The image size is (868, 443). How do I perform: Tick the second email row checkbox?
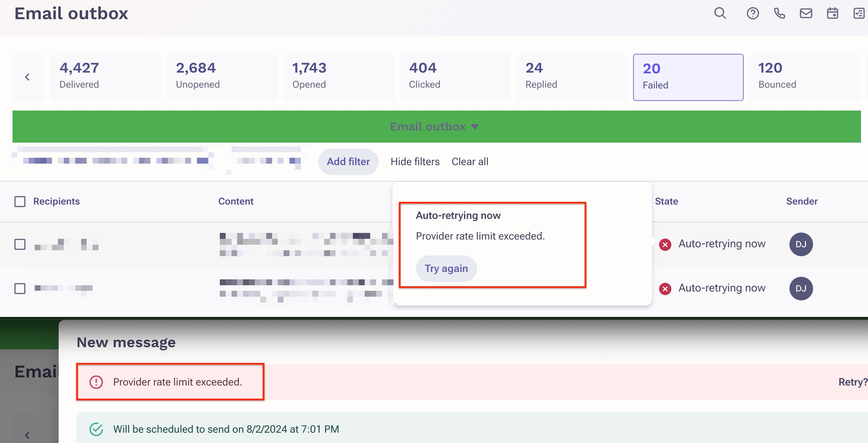point(20,289)
